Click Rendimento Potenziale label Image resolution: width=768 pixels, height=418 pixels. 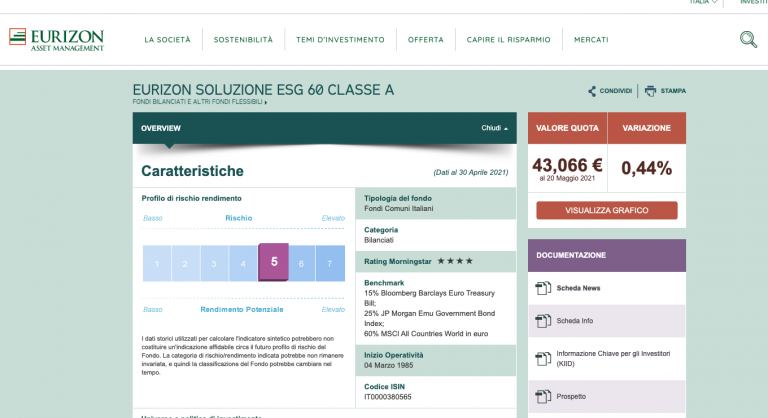click(242, 310)
